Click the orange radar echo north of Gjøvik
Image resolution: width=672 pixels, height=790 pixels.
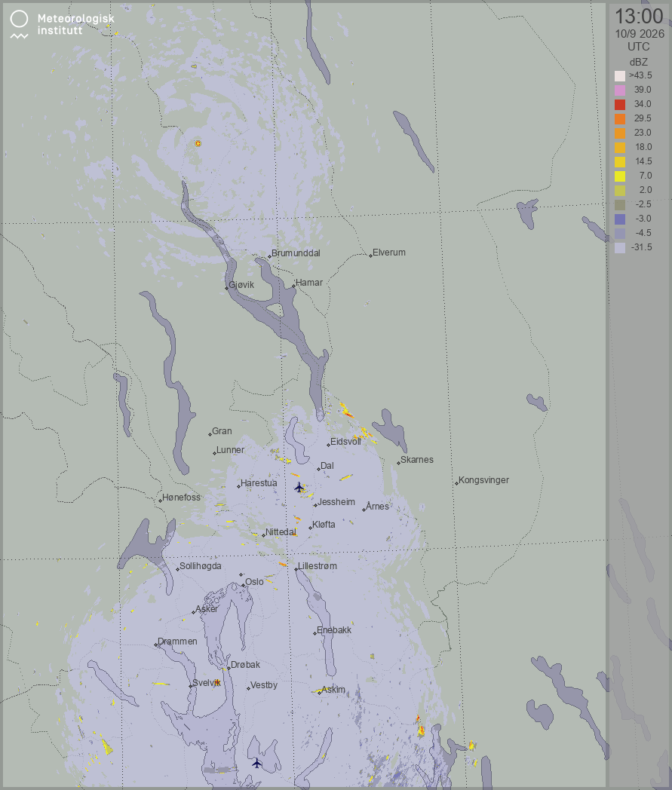click(x=198, y=143)
